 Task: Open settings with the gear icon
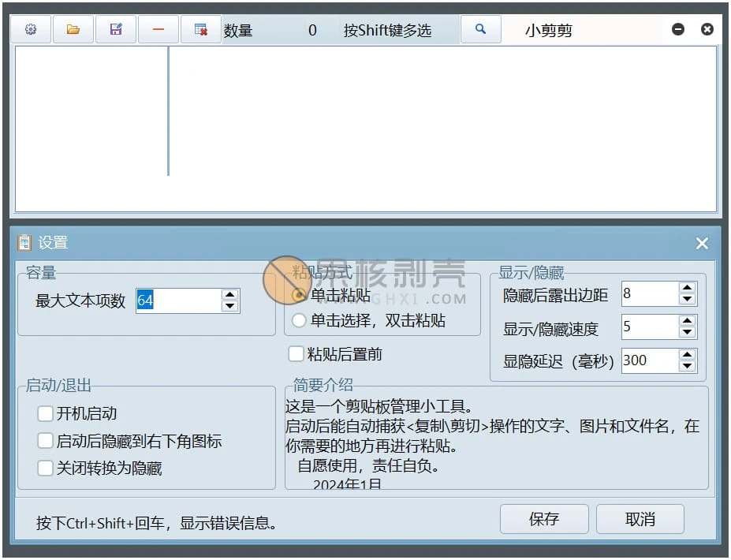point(31,29)
